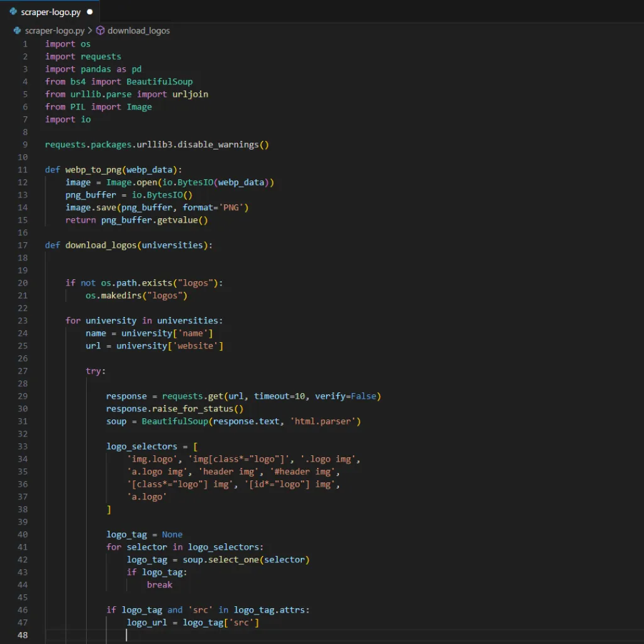The height and width of the screenshot is (644, 644).
Task: Click the 'a.logo' string on line 37
Action: click(x=147, y=497)
